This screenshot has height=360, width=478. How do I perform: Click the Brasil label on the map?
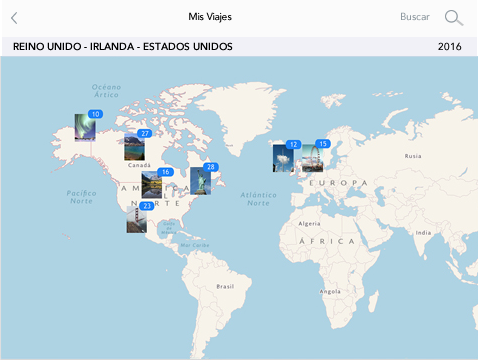point(225,286)
